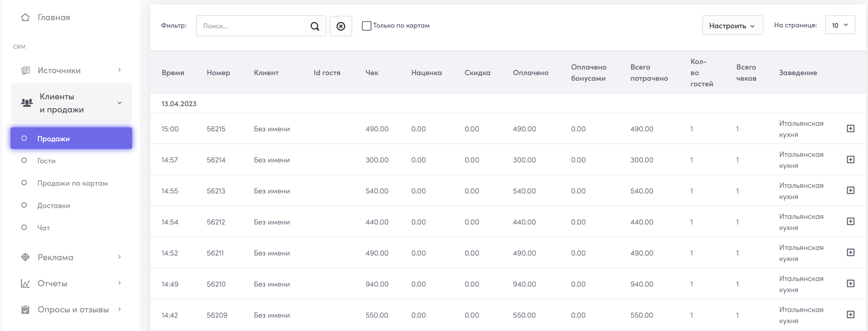868x331 pixels.
Task: Click the Кол-во гостей column header
Action: [x=702, y=73]
